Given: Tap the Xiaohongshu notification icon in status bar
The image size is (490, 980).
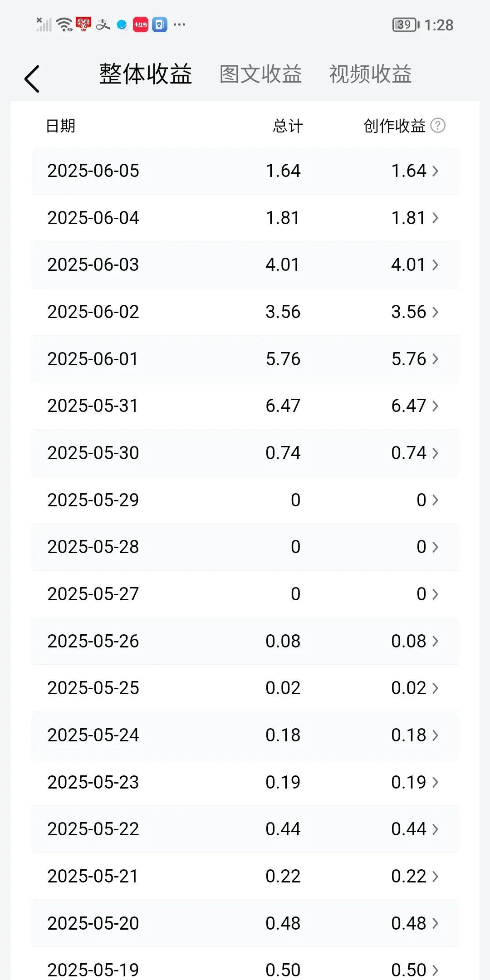Looking at the screenshot, I should click(140, 24).
